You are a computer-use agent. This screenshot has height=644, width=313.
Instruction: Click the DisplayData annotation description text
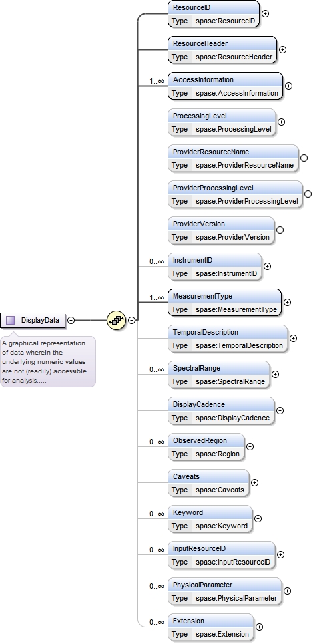(x=44, y=362)
